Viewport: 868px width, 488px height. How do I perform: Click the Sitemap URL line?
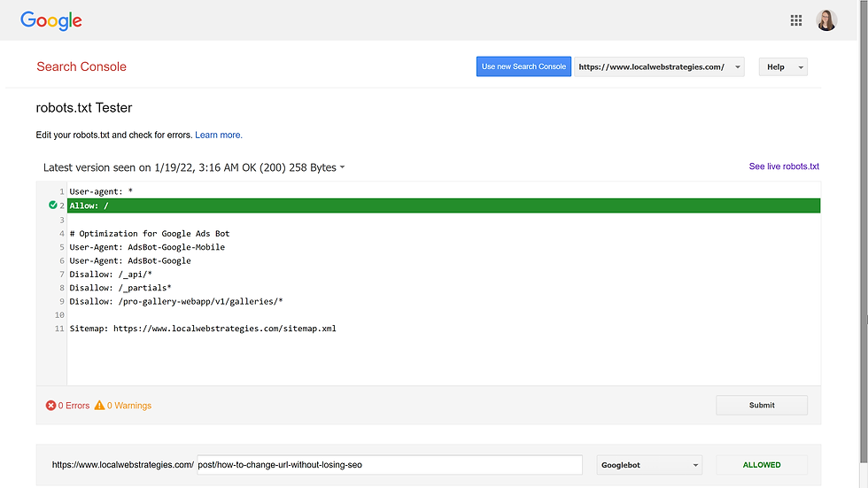tap(203, 329)
